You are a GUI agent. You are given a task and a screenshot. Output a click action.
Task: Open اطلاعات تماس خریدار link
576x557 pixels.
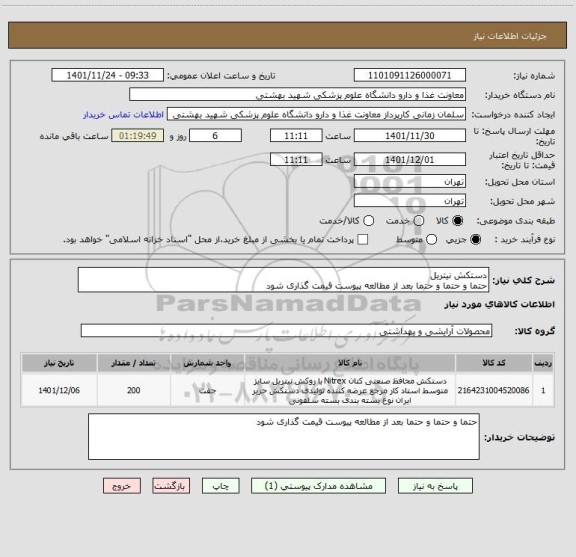pyautogui.click(x=123, y=115)
